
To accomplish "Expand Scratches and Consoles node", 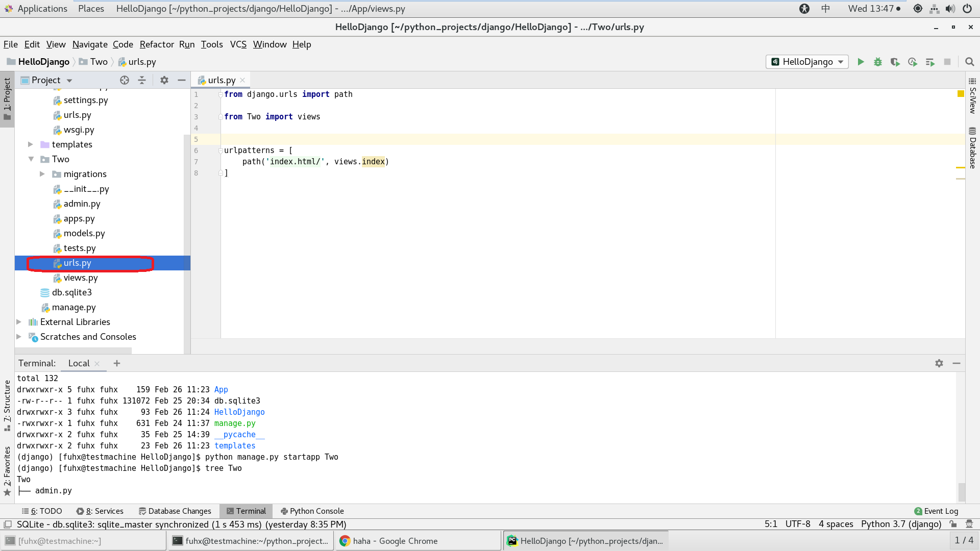I will tap(19, 337).
